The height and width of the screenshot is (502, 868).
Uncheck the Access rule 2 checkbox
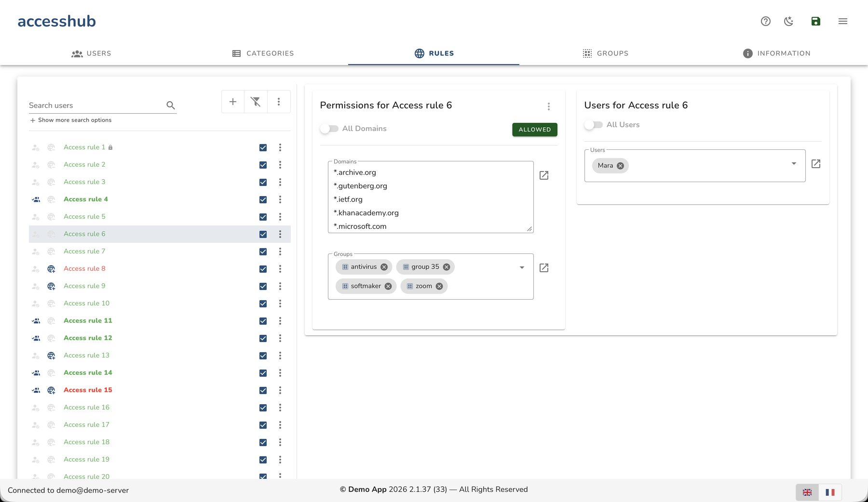click(263, 165)
